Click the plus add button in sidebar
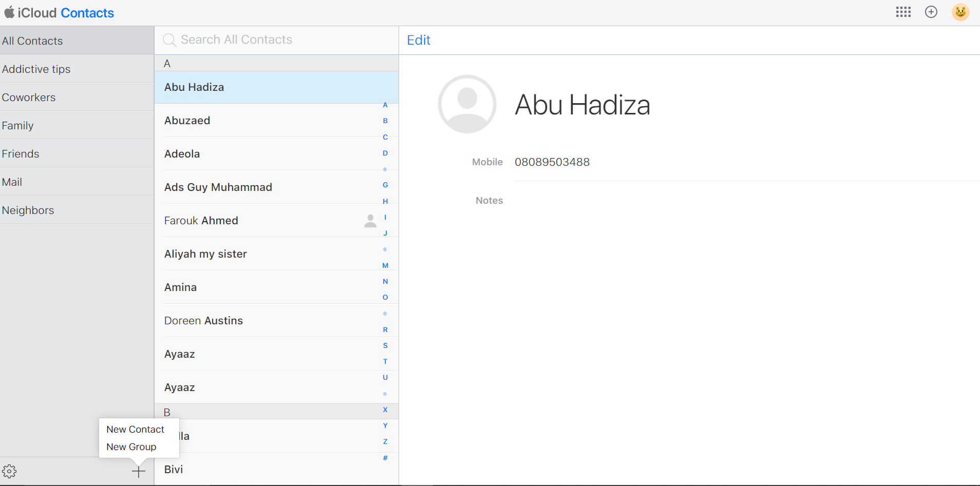The height and width of the screenshot is (486, 980). pos(139,471)
